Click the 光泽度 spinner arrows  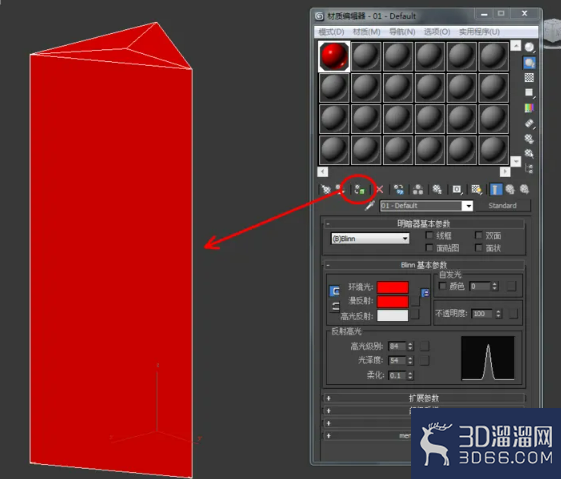[410, 361]
